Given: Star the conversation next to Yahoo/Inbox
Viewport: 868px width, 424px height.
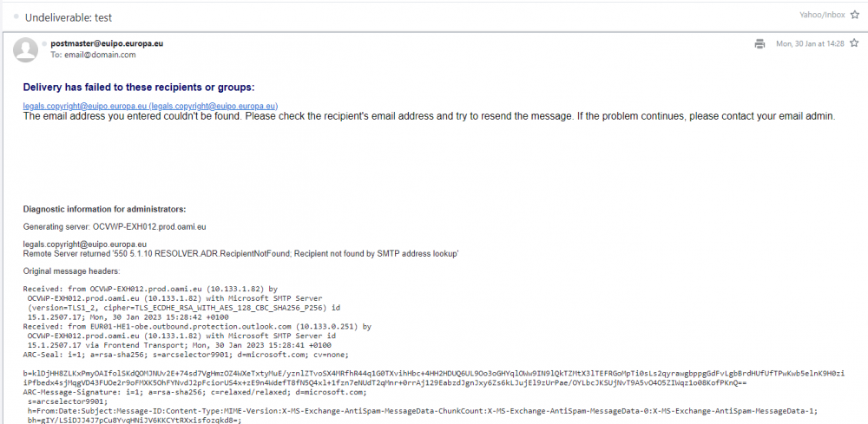Looking at the screenshot, I should coord(855,15).
